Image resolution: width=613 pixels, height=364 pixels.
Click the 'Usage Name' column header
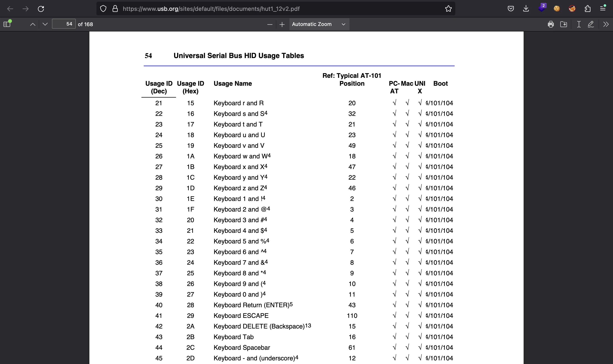232,84
